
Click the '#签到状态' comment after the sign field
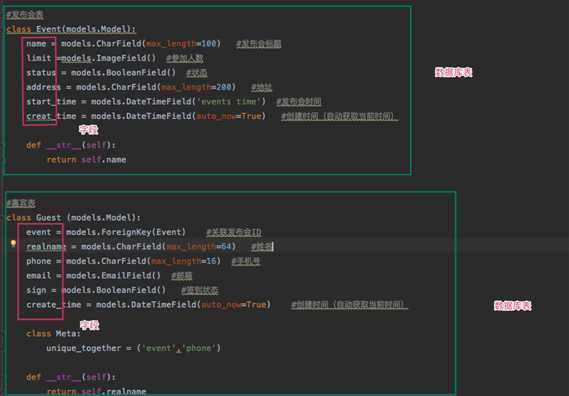(x=200, y=290)
